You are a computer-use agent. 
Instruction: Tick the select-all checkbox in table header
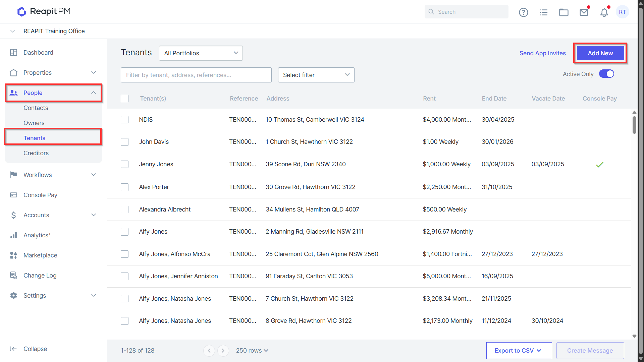(x=124, y=99)
